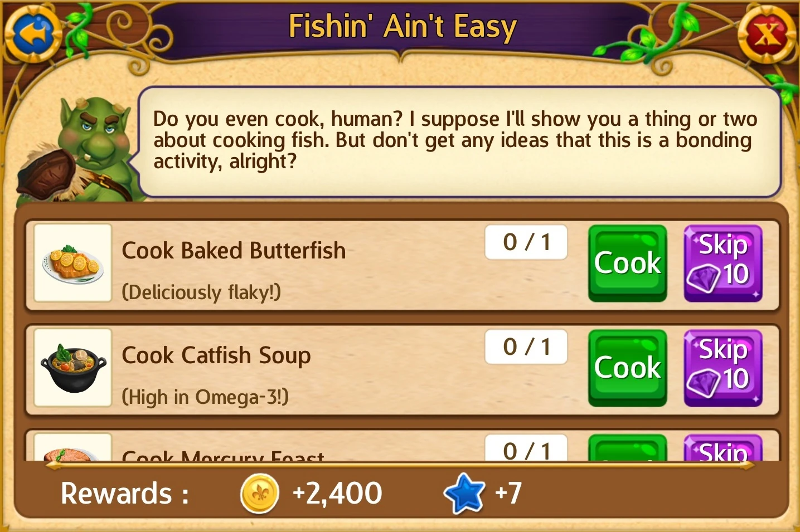This screenshot has height=532, width=800.
Task: Click the Mercury Feast dish icon
Action: click(73, 447)
